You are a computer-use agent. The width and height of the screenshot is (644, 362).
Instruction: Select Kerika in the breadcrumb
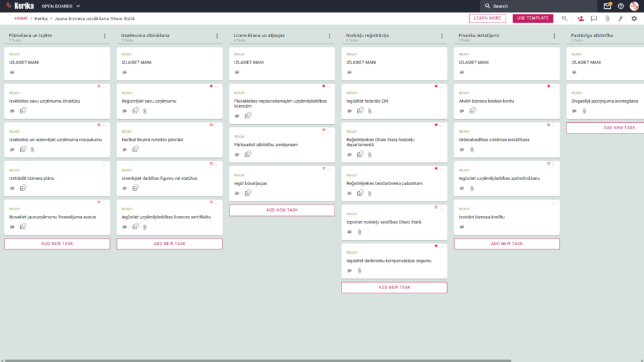click(41, 18)
